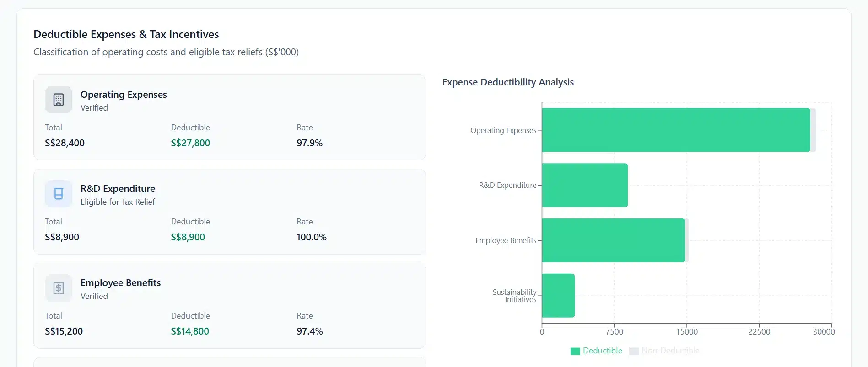Click the Non-Deductible legend swatch icon

[634, 351]
